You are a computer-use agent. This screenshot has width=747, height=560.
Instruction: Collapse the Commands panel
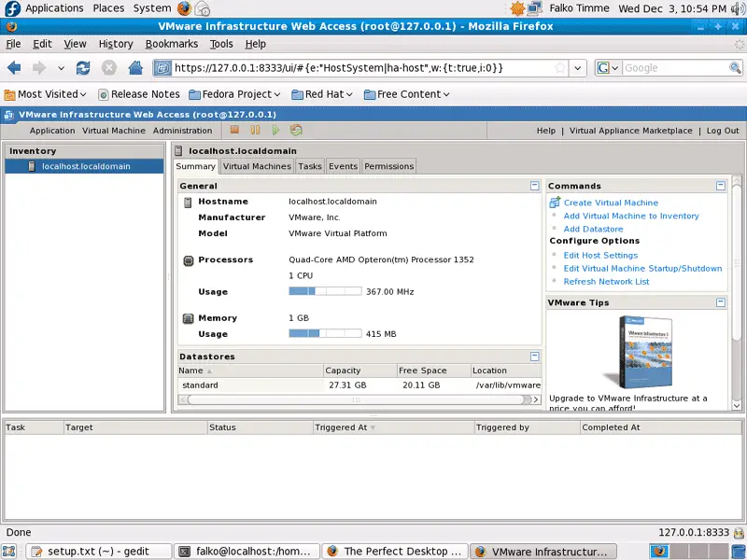click(721, 186)
